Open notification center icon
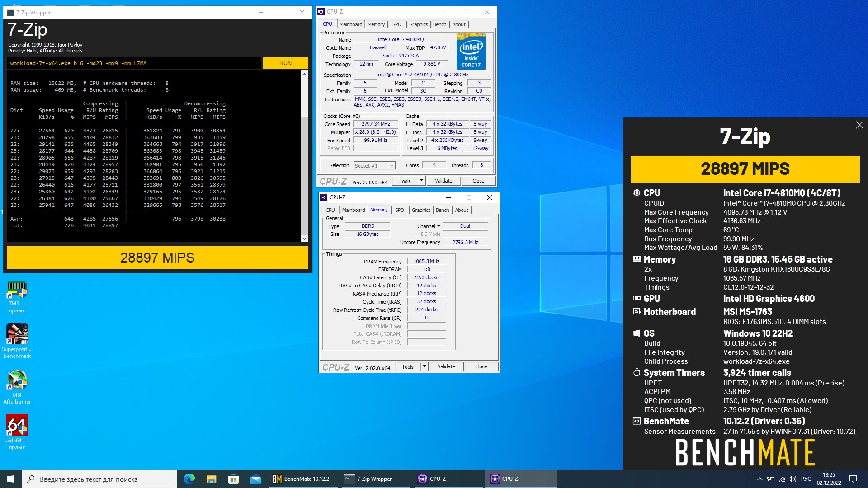This screenshot has height=488, width=868. tap(853, 479)
